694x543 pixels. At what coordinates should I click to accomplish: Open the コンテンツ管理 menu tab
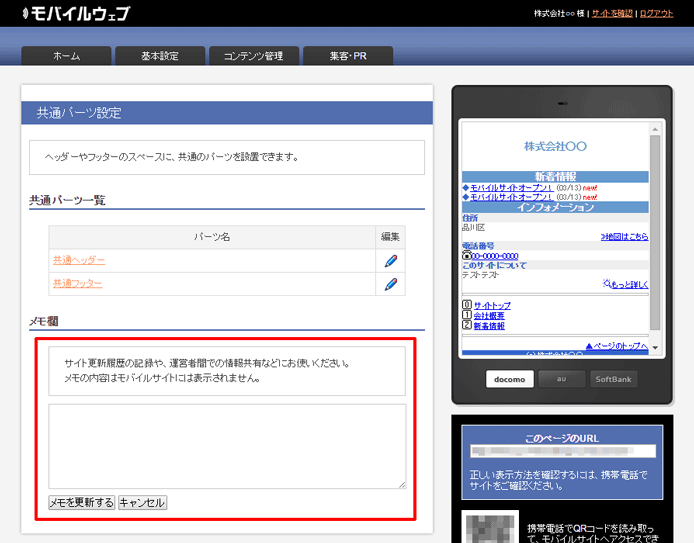pyautogui.click(x=253, y=56)
